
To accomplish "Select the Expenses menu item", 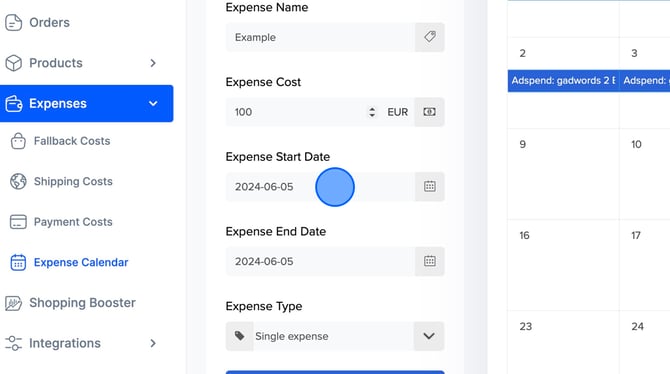I will coord(87,103).
